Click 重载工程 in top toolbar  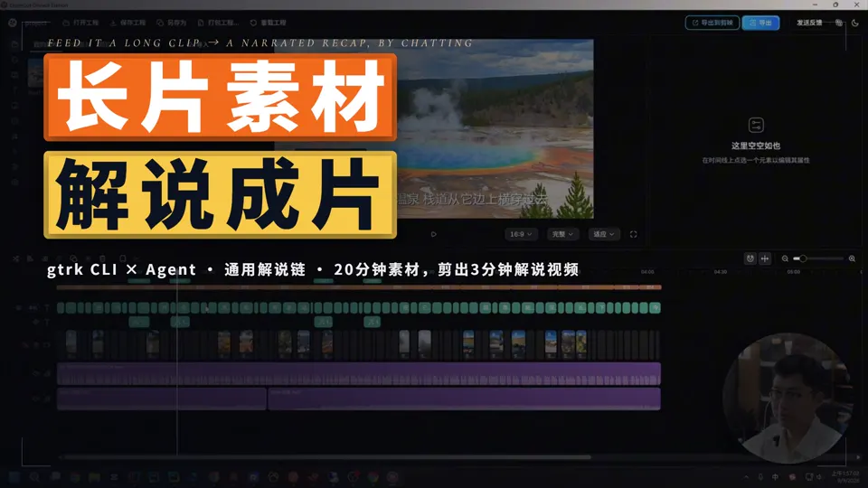pos(269,23)
